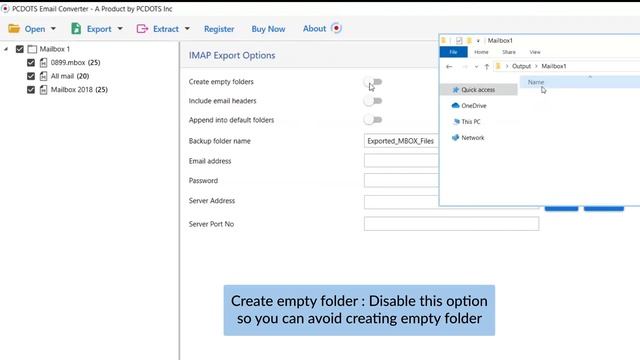This screenshot has width=640, height=360.
Task: Select Network label in Explorer sidebar
Action: pos(473,138)
